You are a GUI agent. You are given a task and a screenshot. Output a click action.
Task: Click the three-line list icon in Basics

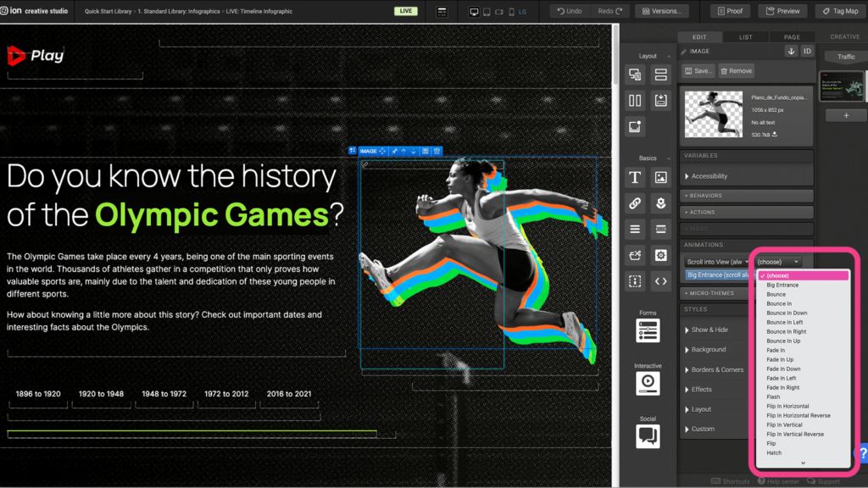click(635, 229)
